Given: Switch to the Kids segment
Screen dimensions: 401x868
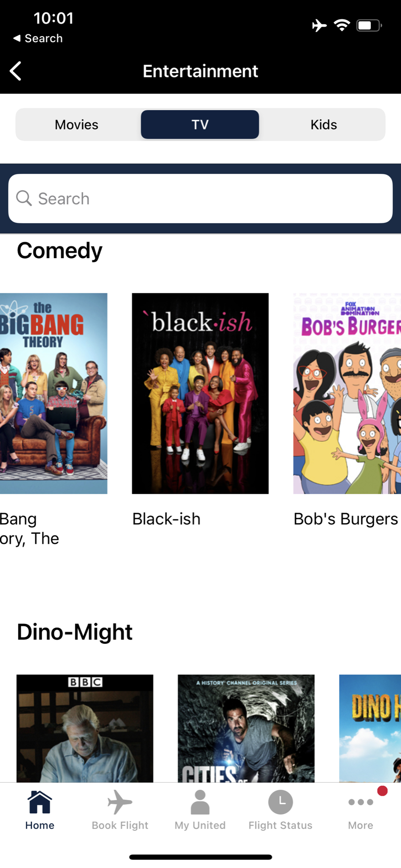Looking at the screenshot, I should click(x=324, y=124).
